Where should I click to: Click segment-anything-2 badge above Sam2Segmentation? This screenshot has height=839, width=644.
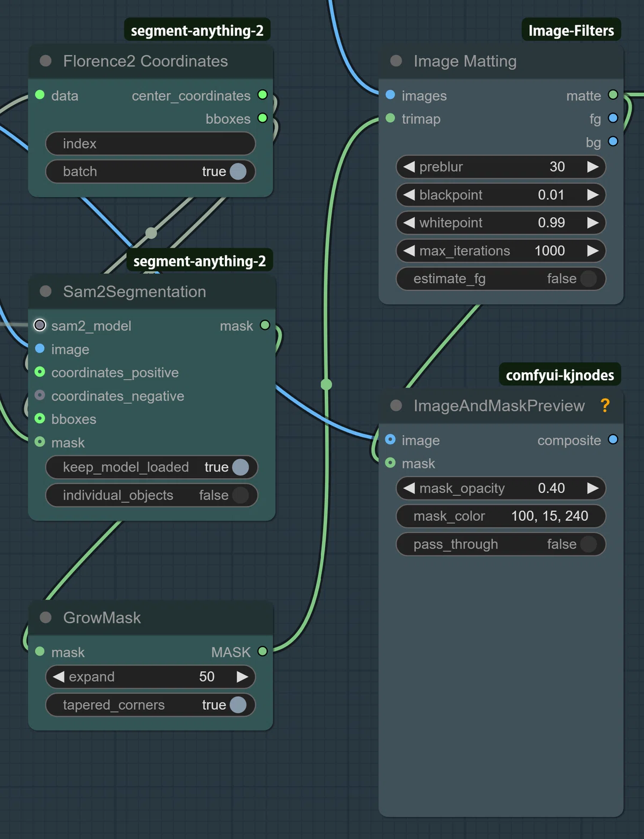pos(199,261)
